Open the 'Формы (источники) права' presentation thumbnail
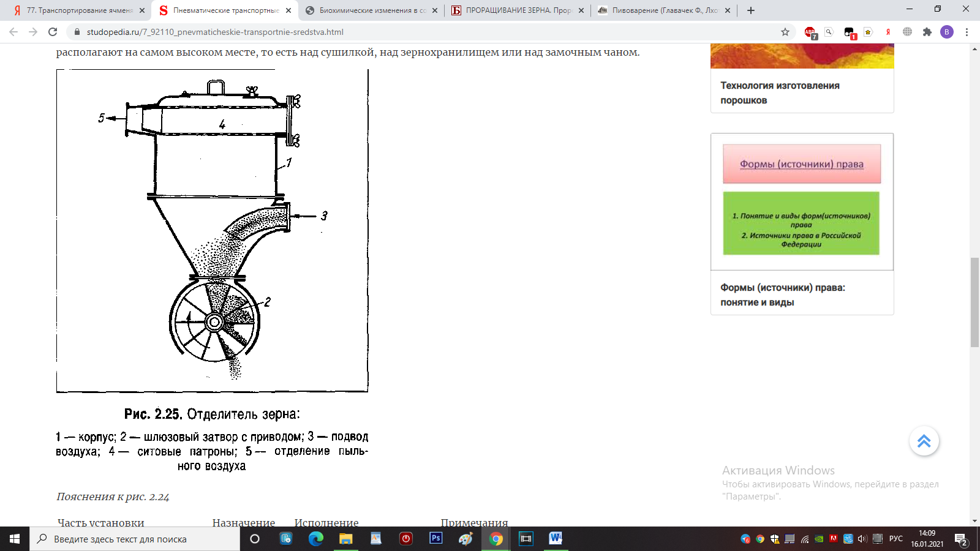980x551 pixels. pyautogui.click(x=802, y=201)
